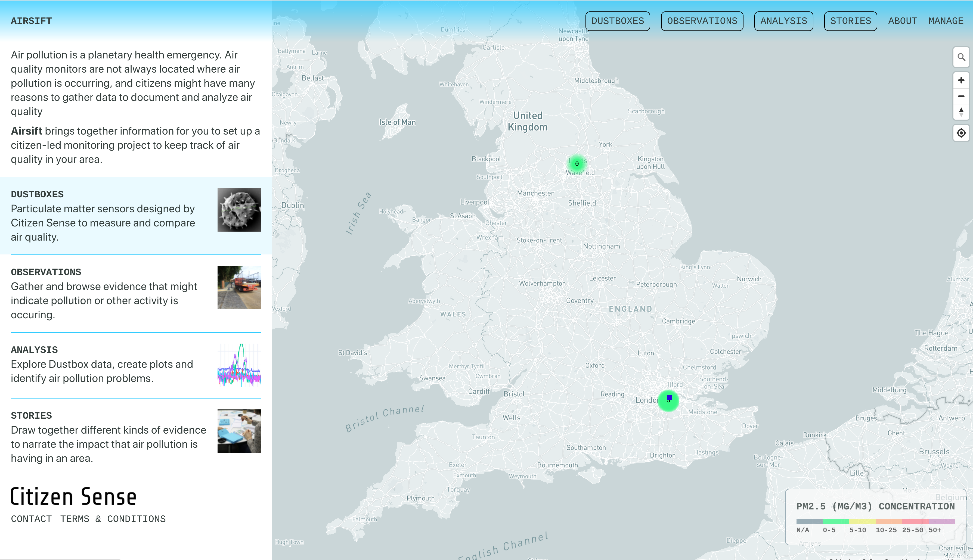Open TERMS & CONDITIONS link
Image resolution: width=973 pixels, height=560 pixels.
click(113, 519)
